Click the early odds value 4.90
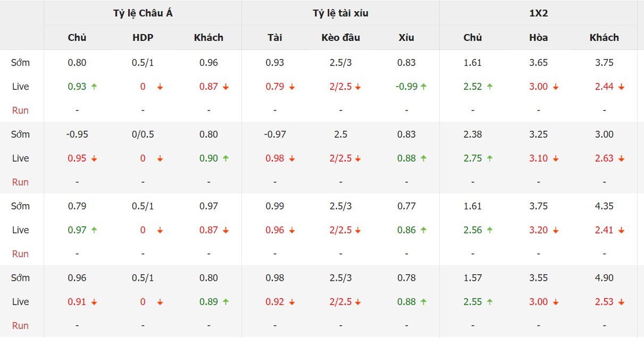 604,278
